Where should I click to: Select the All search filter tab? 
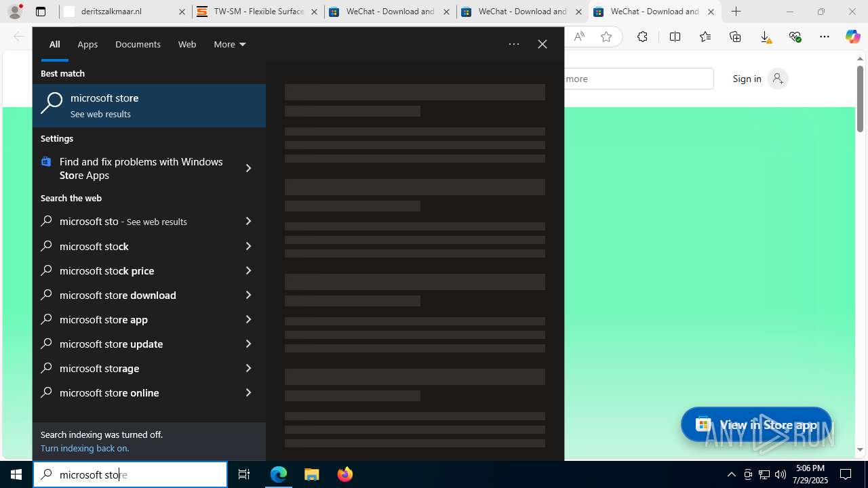pyautogui.click(x=55, y=44)
